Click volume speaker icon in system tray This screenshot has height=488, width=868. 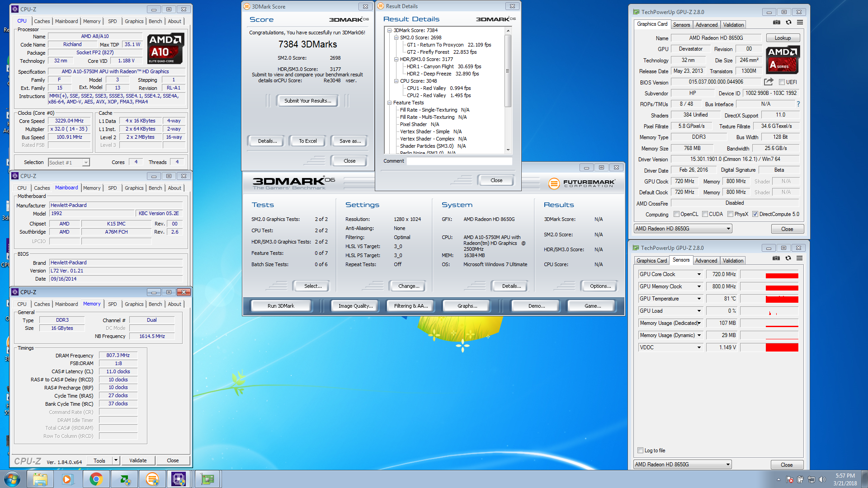click(x=822, y=479)
